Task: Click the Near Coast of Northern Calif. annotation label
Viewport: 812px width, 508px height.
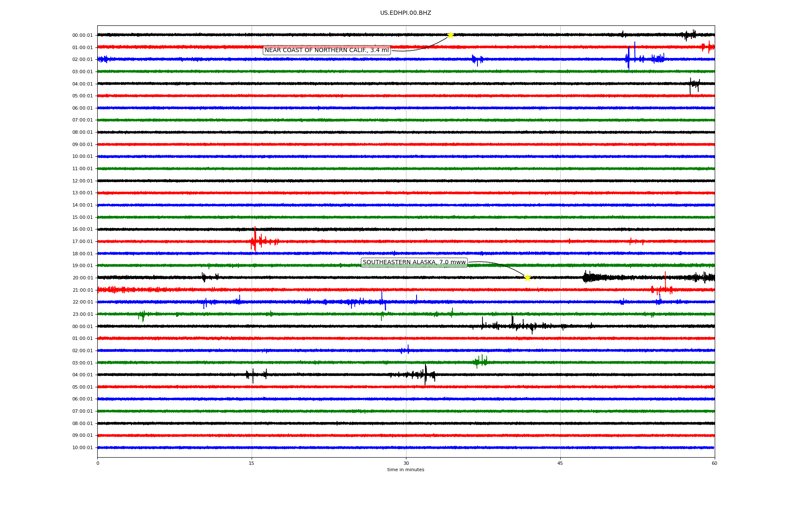Action: point(326,50)
